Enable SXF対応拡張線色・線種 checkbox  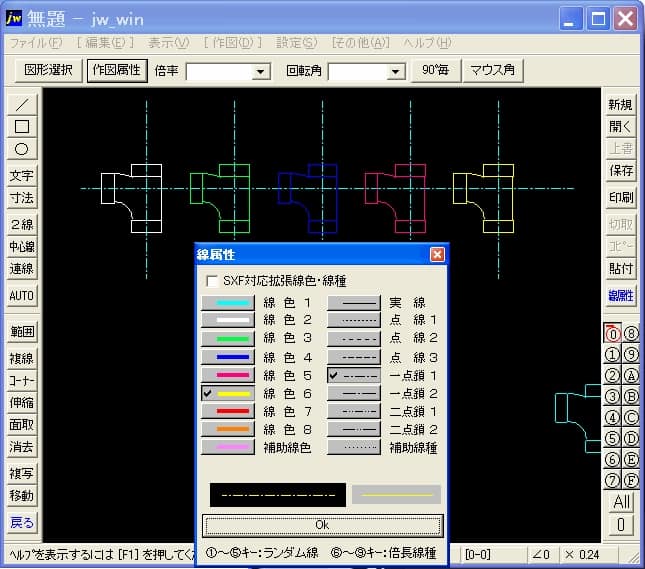(212, 281)
